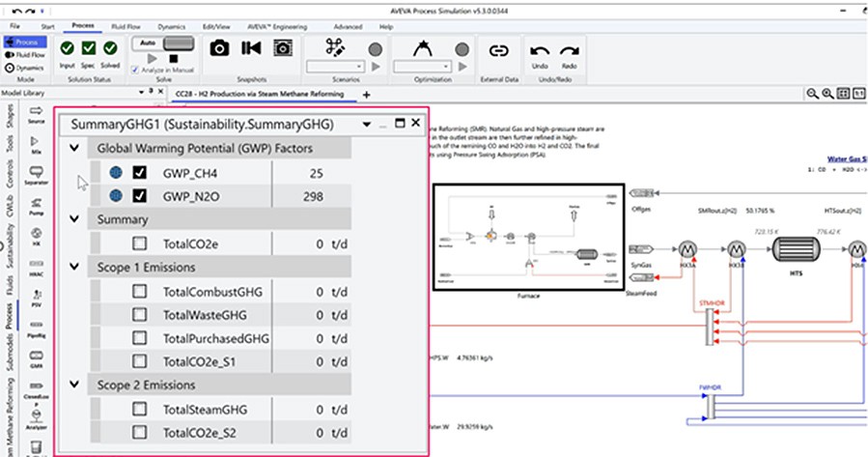
Task: Select the Mix model in library
Action: coord(36,145)
